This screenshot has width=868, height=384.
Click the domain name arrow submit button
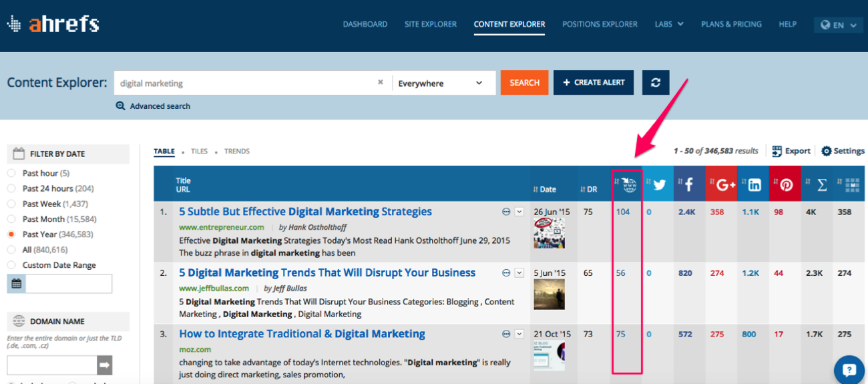pyautogui.click(x=105, y=365)
